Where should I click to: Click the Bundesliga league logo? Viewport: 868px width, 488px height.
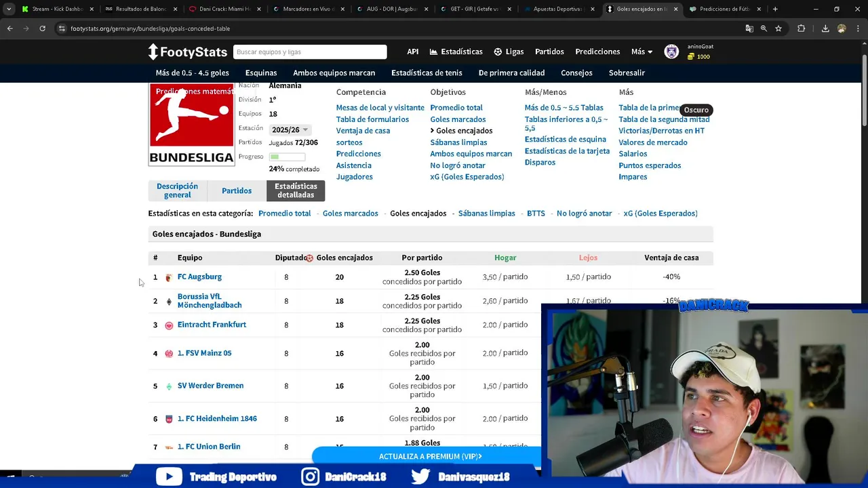coord(191,125)
